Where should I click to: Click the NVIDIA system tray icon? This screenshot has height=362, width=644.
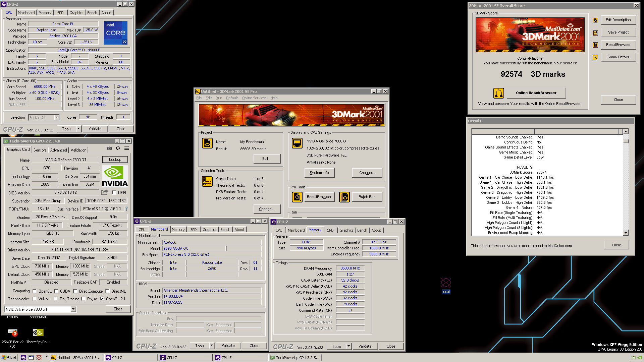640,358
